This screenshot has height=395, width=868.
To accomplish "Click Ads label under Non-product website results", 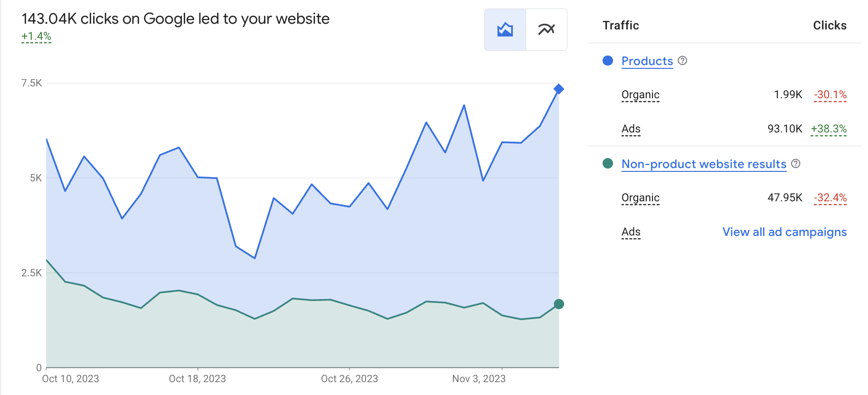I will tap(631, 232).
